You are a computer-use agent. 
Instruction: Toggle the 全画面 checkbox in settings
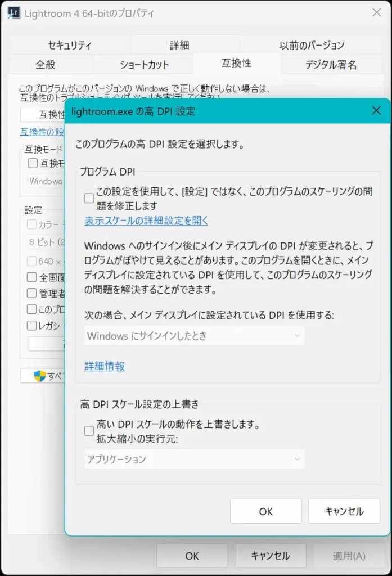pyautogui.click(x=33, y=277)
